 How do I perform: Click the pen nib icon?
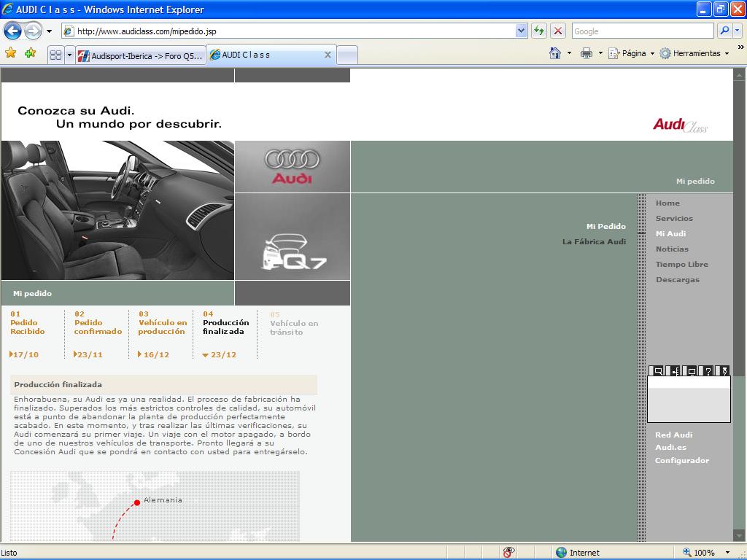(x=724, y=371)
